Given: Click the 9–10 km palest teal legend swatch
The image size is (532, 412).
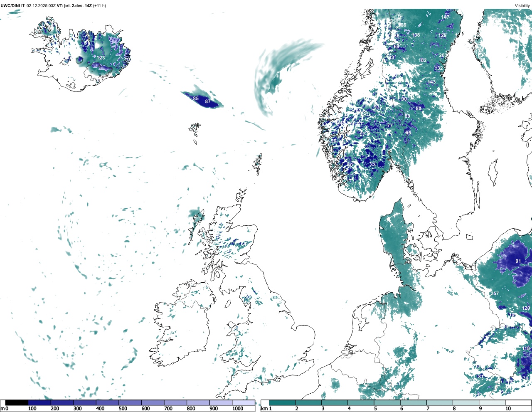Looking at the screenshot, I should 492,403.
